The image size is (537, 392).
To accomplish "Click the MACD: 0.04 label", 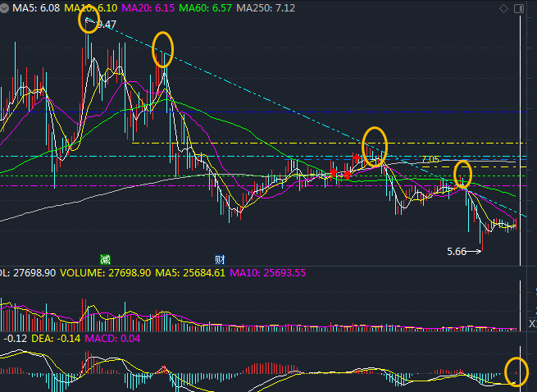I will coord(112,339).
